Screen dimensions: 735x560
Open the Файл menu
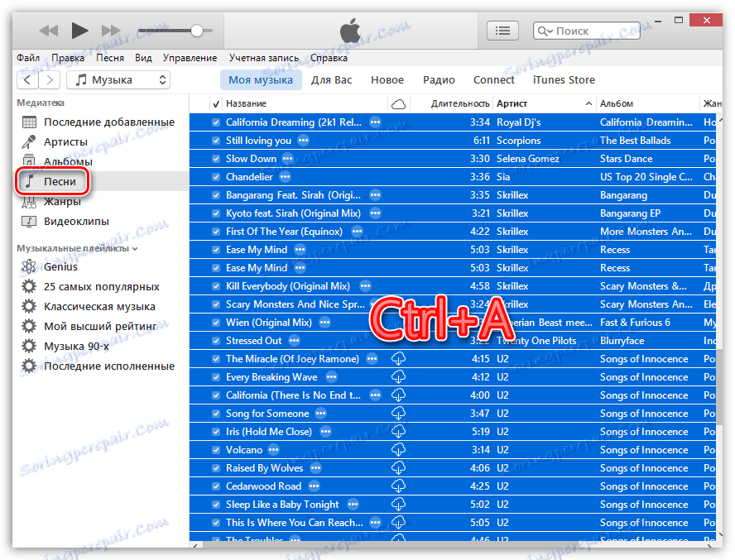28,58
